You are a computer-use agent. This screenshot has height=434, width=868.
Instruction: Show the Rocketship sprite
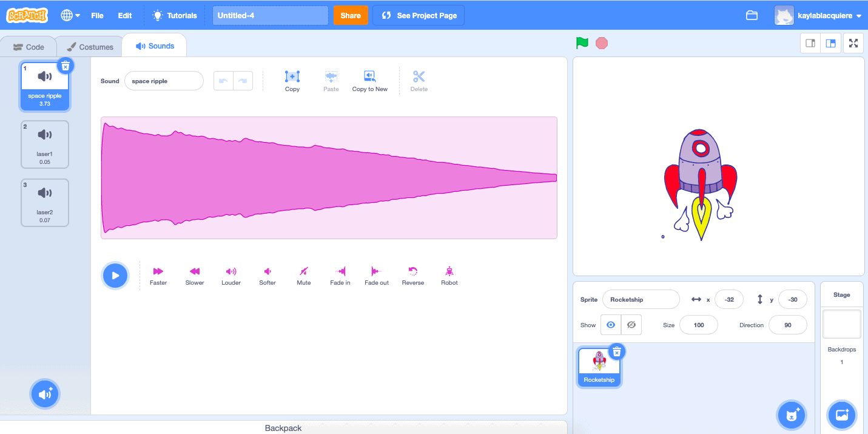[x=610, y=324]
